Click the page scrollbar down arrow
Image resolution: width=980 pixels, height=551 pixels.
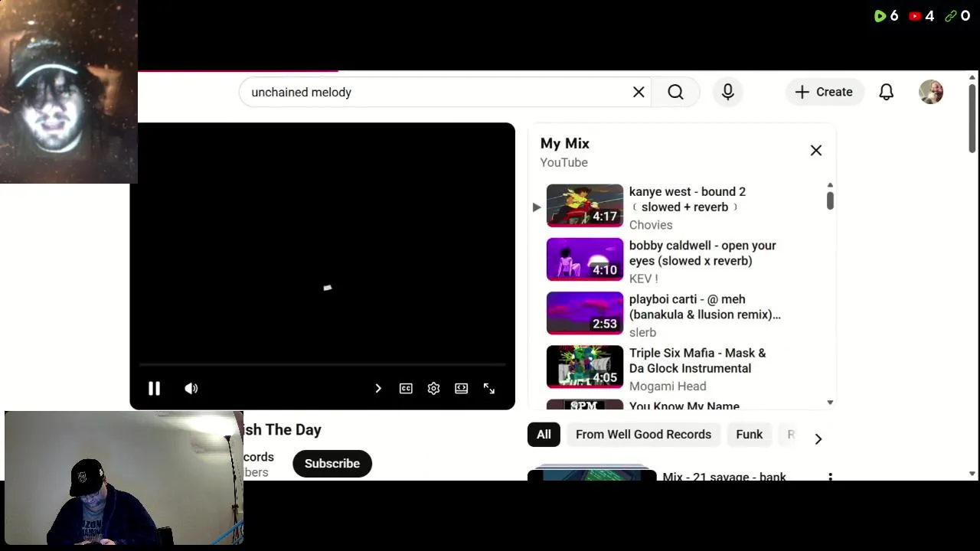click(972, 474)
